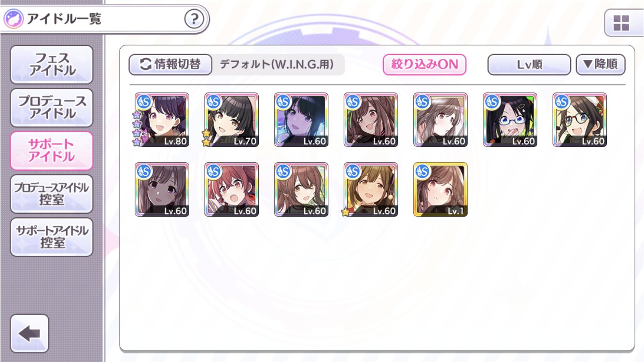Open サポートアイドル控室 section
Image resolution: width=644 pixels, height=362 pixels.
click(52, 237)
